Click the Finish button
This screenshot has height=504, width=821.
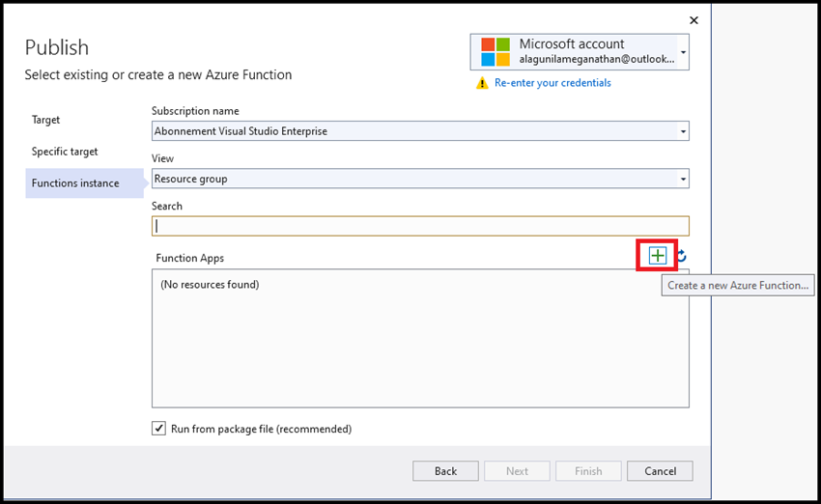pos(588,471)
